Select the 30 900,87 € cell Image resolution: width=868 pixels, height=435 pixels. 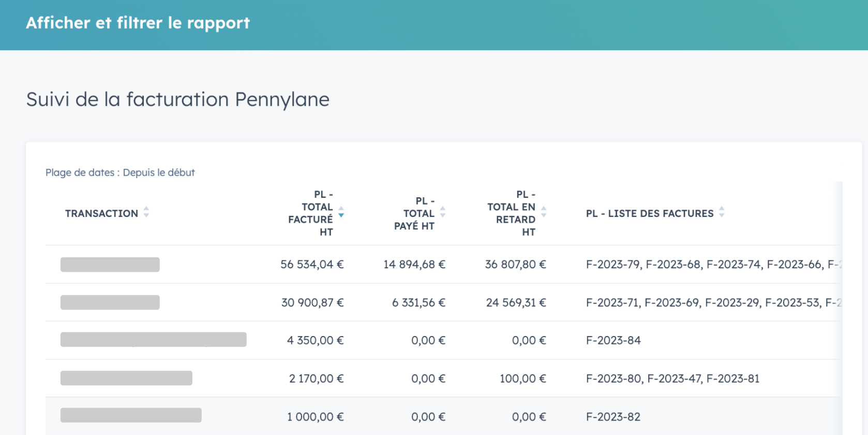[x=312, y=302]
